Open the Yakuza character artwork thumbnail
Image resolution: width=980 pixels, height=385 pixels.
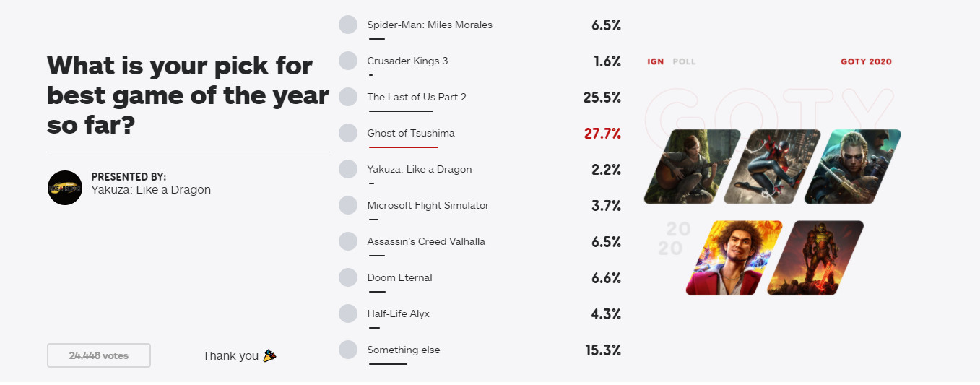[734, 258]
